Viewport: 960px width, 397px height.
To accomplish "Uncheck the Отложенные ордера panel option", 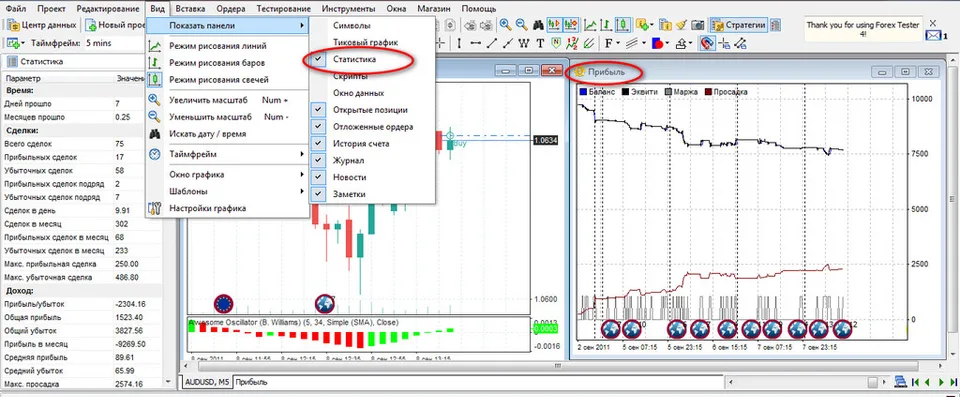I will (x=372, y=127).
